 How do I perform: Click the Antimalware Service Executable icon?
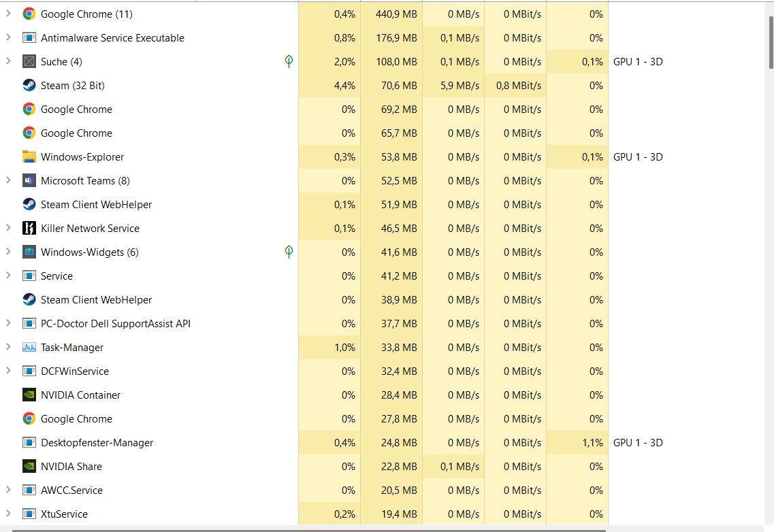[29, 37]
